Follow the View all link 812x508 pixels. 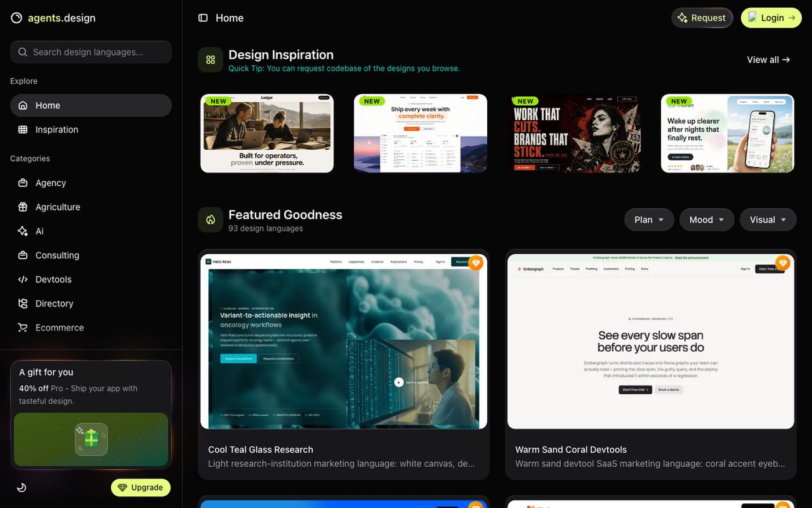[x=768, y=60]
